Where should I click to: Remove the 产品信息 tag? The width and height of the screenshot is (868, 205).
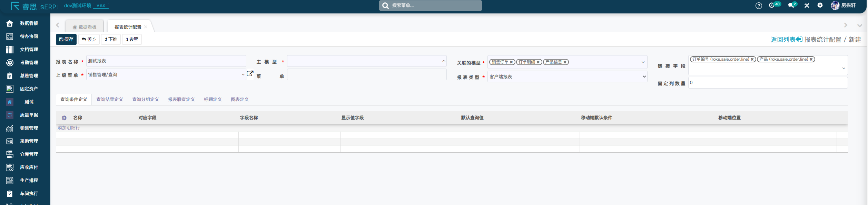(x=565, y=62)
